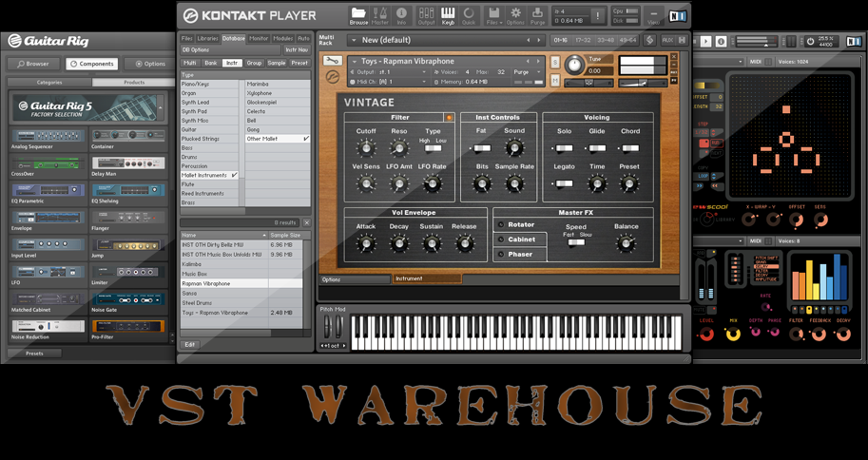
Task: Open Browse in the Kontakt Player toolbar
Action: pos(358,15)
